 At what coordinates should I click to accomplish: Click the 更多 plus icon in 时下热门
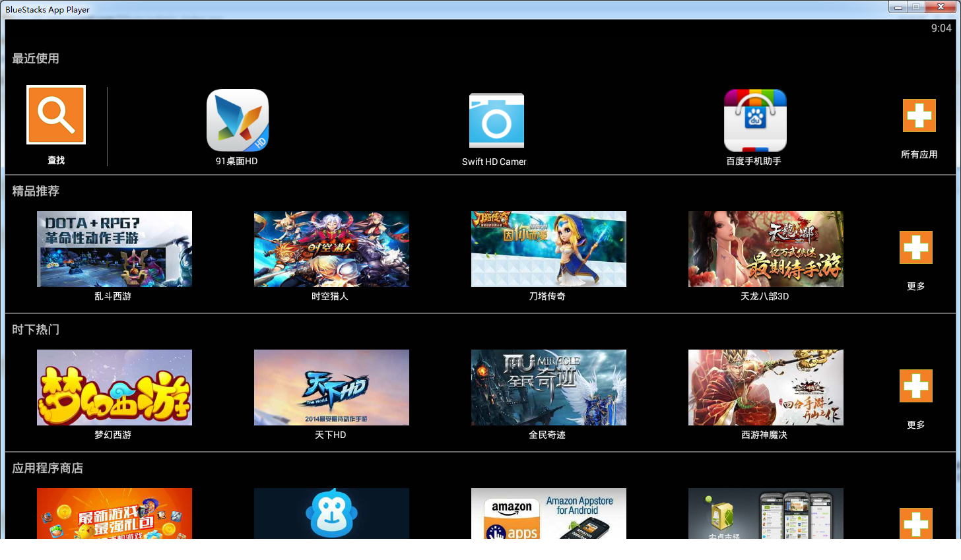click(916, 386)
